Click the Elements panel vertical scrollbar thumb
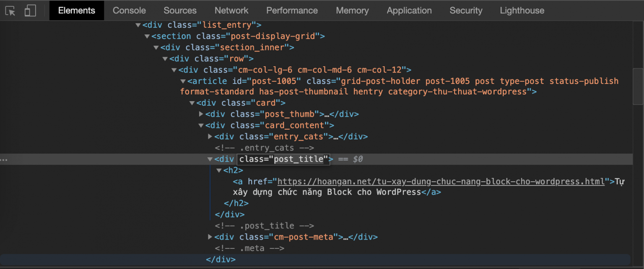The width and height of the screenshot is (644, 269). tap(638, 86)
